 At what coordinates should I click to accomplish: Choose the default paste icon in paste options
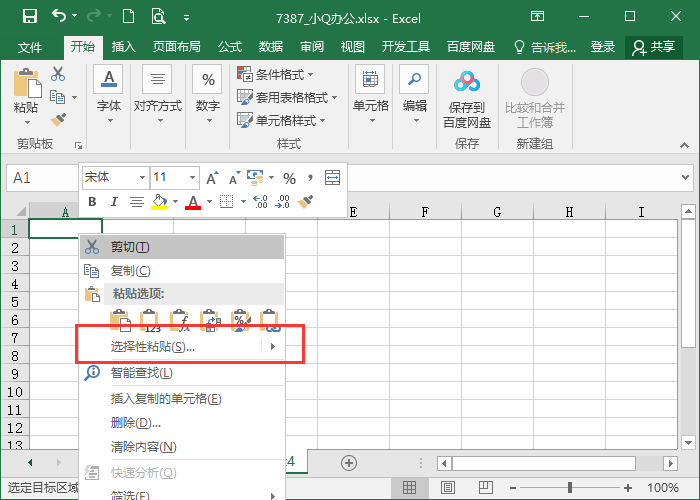tap(120, 321)
